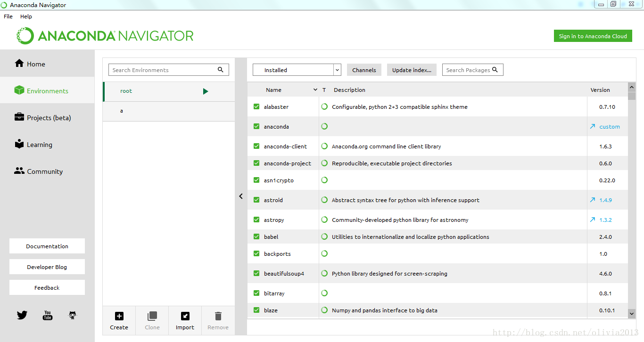Switch to the Learning tab

tap(47, 144)
